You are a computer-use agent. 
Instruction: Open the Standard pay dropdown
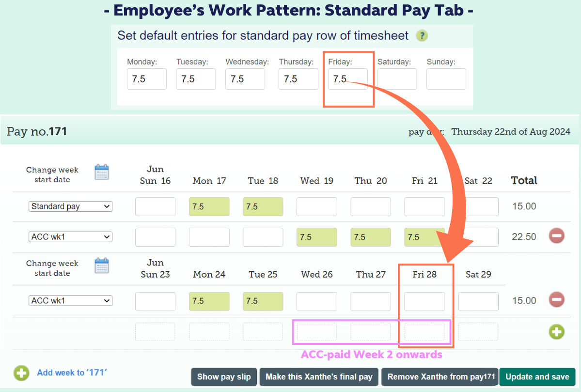click(70, 206)
